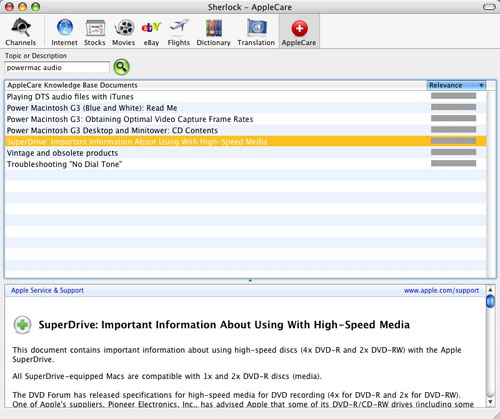Select 'Troubleshooting "No Dial Tone"' row

tap(245, 164)
